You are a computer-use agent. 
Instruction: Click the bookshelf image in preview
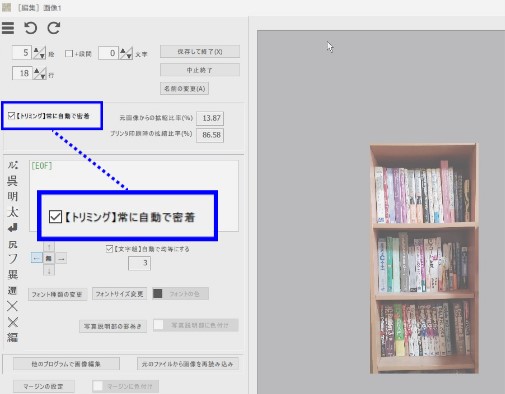pos(424,258)
